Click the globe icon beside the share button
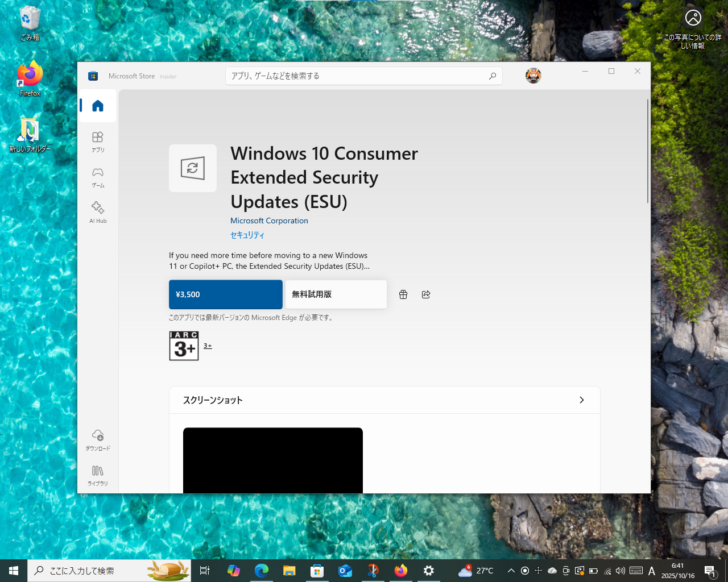 point(403,294)
